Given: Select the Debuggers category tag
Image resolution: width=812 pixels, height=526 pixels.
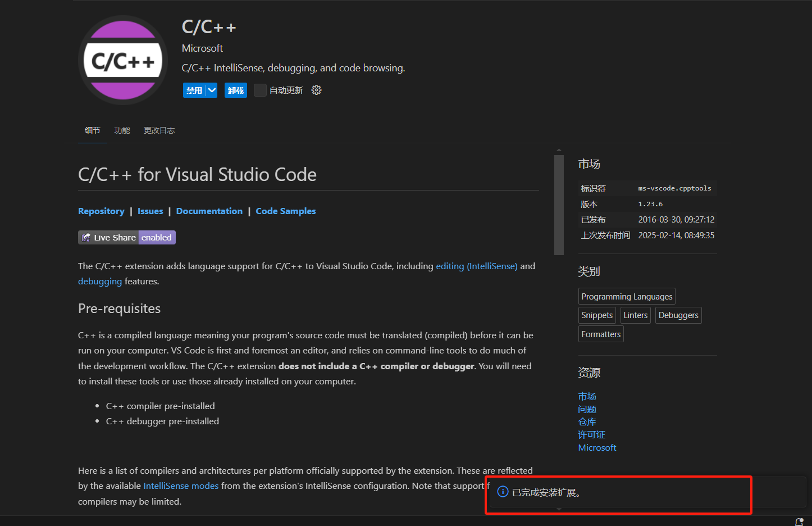Looking at the screenshot, I should pos(678,315).
